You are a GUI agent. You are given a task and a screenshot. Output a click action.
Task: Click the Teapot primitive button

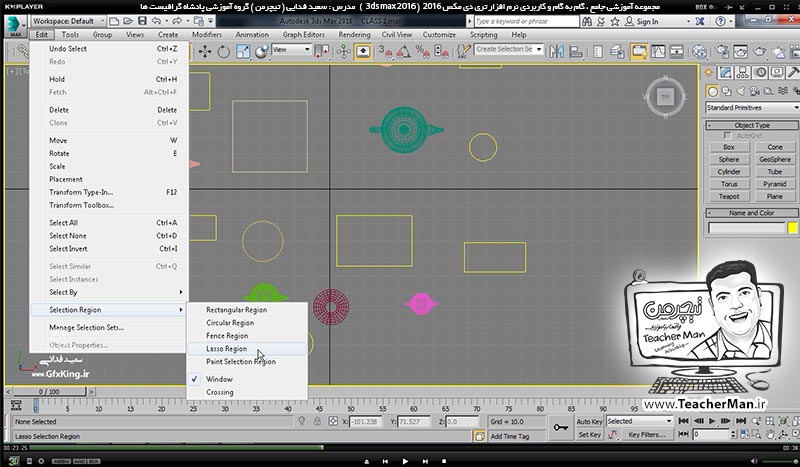point(729,196)
